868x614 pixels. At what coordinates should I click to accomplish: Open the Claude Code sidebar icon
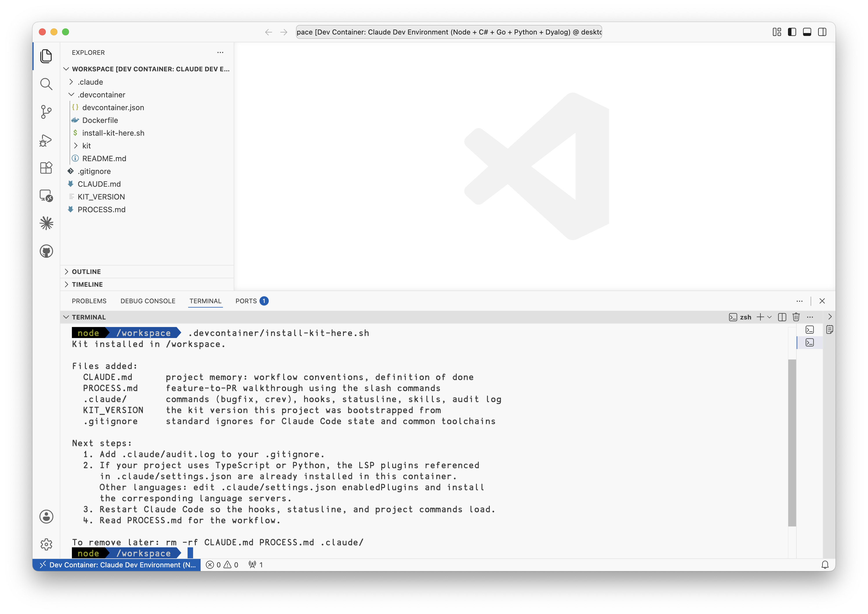tap(46, 223)
